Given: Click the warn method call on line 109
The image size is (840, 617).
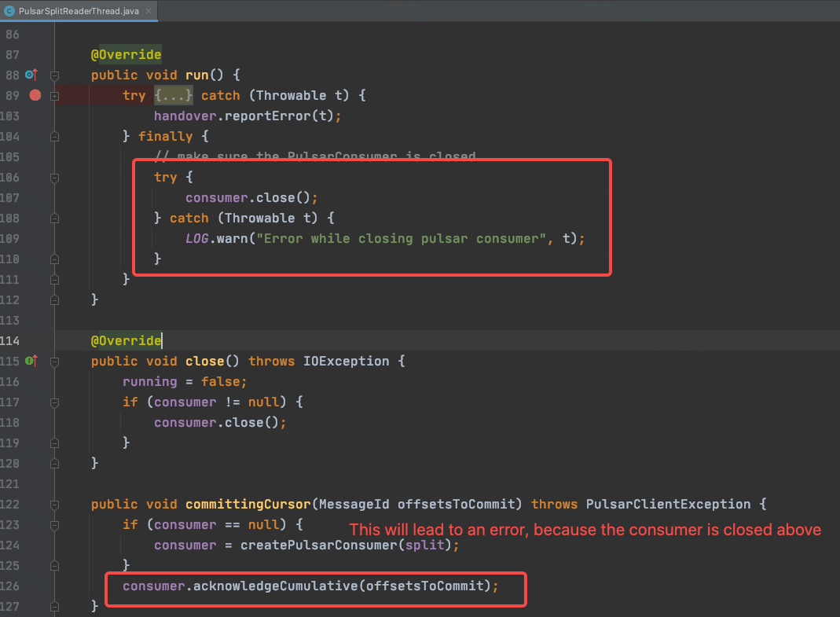Looking at the screenshot, I should pyautogui.click(x=232, y=238).
